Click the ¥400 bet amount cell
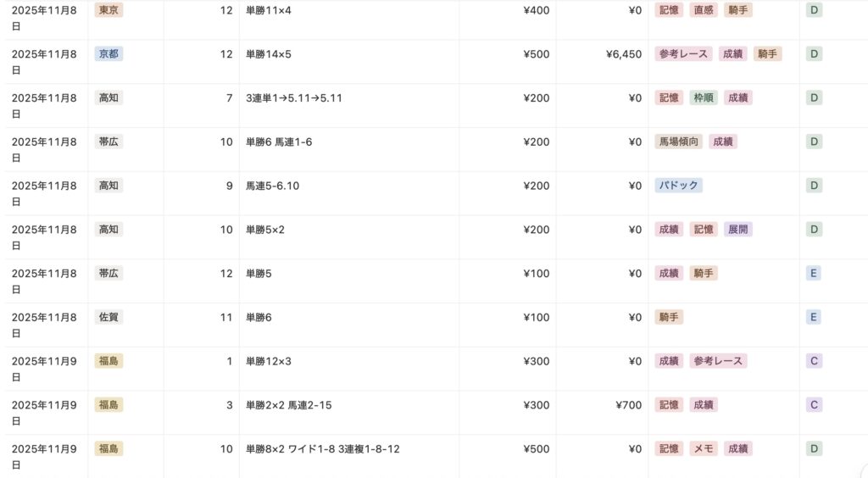This screenshot has width=868, height=478. [x=536, y=10]
